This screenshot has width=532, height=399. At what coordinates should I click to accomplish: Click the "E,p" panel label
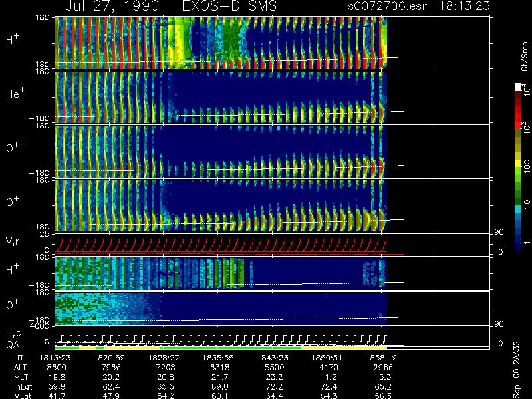tap(13, 334)
